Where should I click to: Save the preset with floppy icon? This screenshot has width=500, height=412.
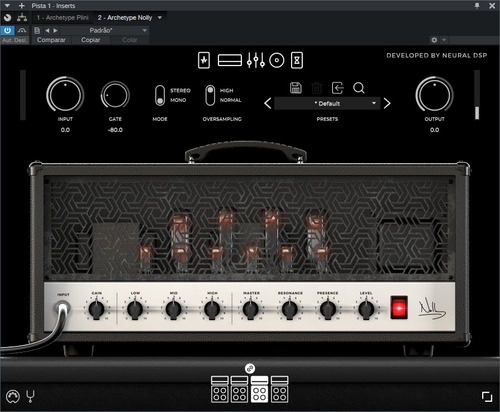(x=296, y=88)
